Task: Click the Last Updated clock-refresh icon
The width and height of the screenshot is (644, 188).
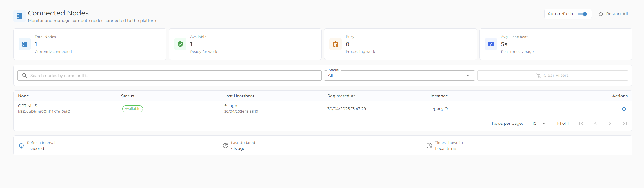Action: (225, 146)
